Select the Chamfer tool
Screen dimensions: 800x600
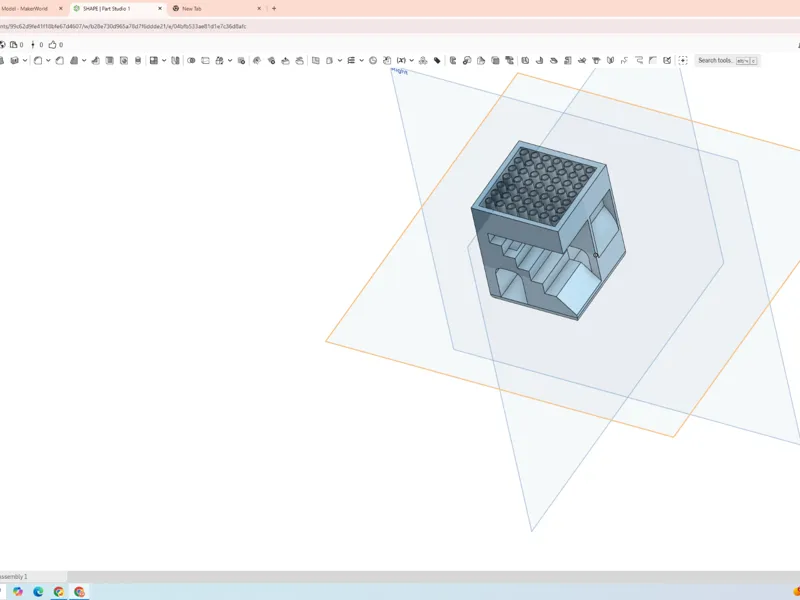point(60,61)
